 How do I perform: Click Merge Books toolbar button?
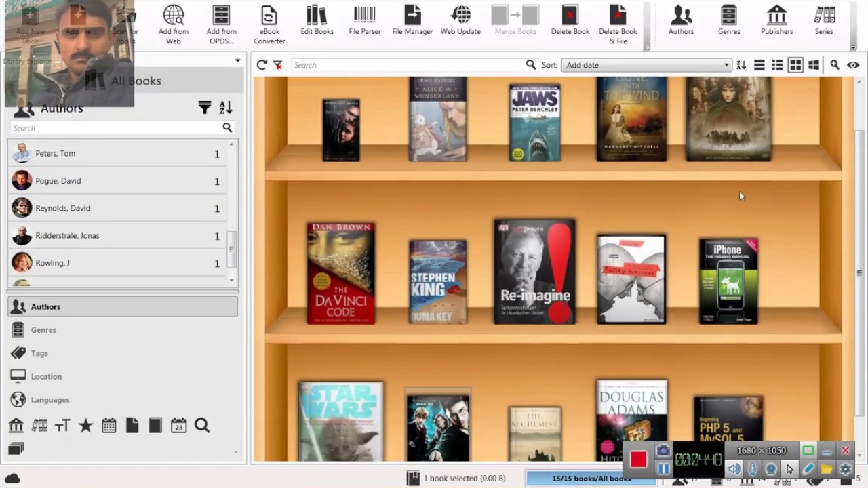coord(515,20)
